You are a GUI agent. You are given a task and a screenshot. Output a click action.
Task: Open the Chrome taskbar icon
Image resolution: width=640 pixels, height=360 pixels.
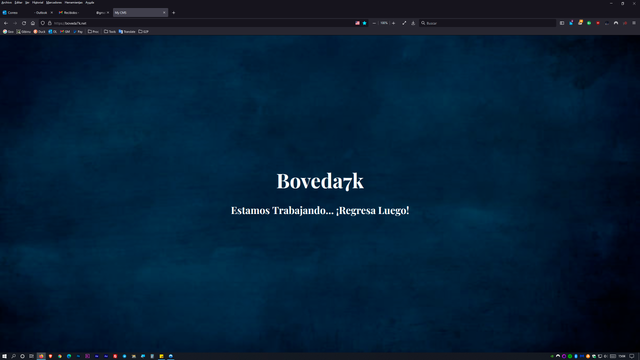coord(60,356)
